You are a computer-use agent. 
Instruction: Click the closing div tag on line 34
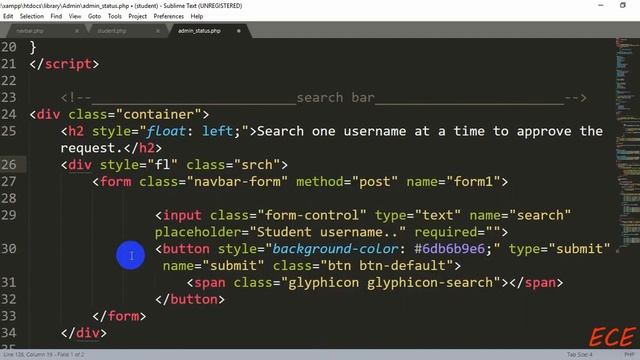pyautogui.click(x=84, y=333)
